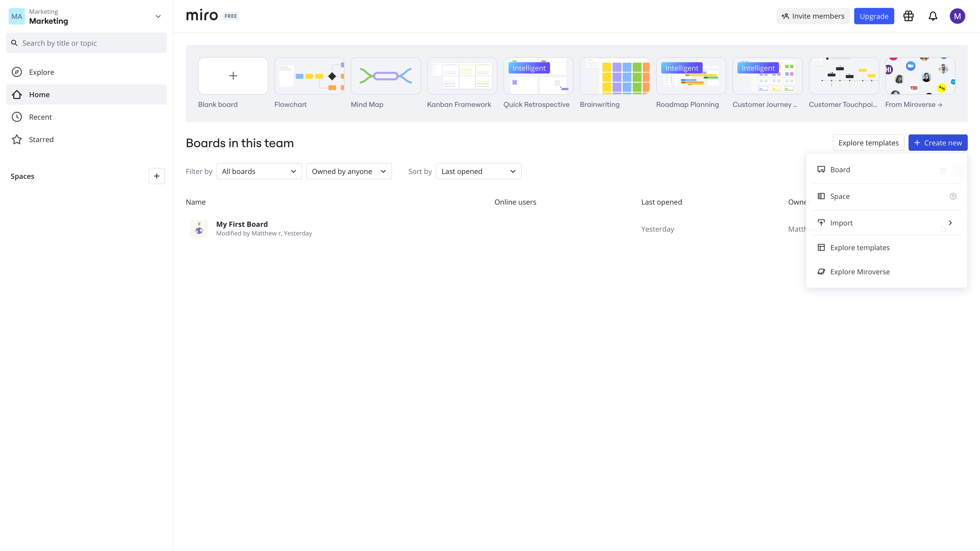Open the Last opened sort dropdown
The width and height of the screenshot is (980, 551).
click(479, 171)
